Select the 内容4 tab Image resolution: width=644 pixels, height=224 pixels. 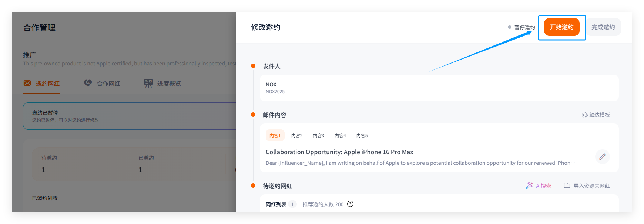point(340,136)
